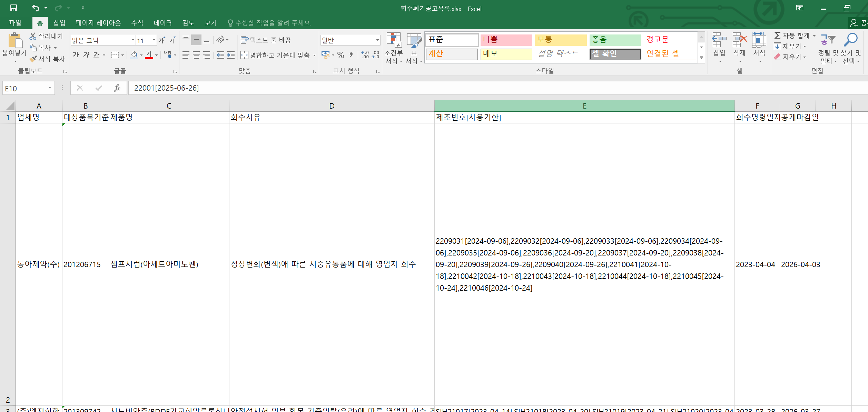
Task: Expand the number format combo box
Action: pyautogui.click(x=377, y=40)
